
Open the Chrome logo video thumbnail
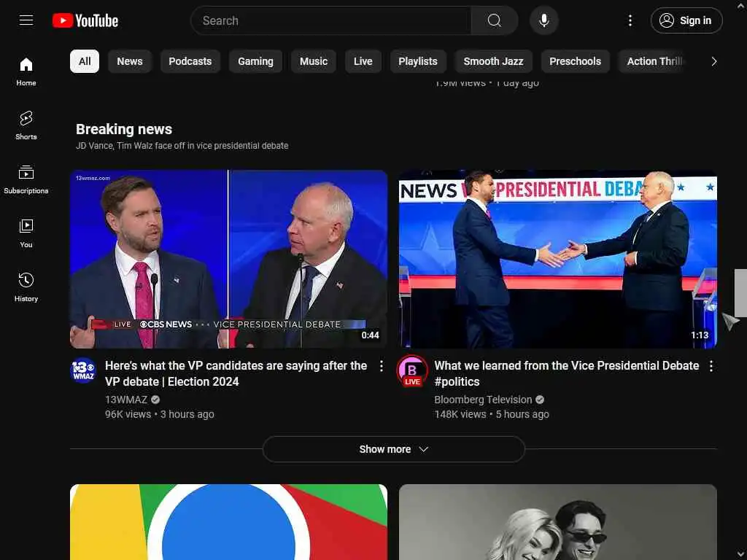[x=228, y=522]
